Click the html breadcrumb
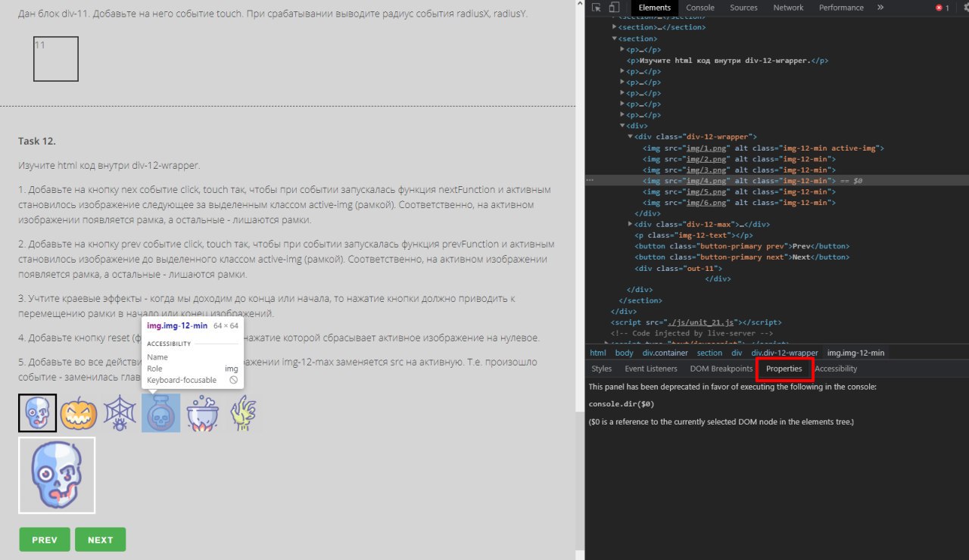The image size is (969, 560). click(x=598, y=353)
